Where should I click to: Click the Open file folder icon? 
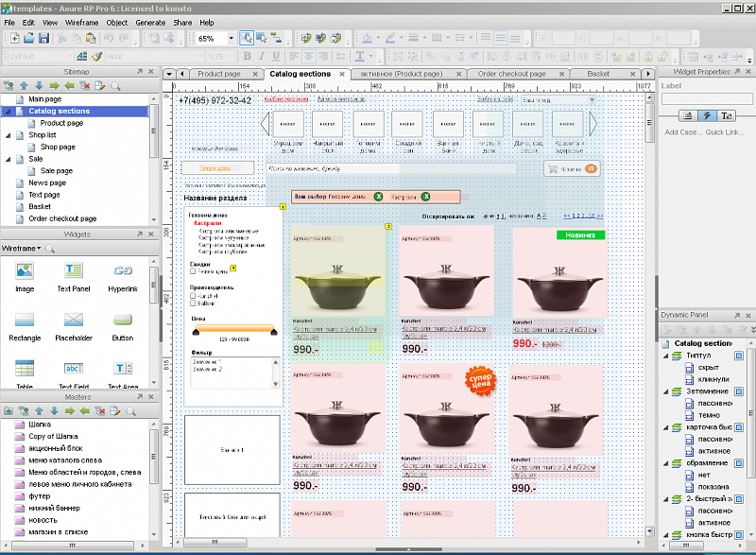point(28,38)
